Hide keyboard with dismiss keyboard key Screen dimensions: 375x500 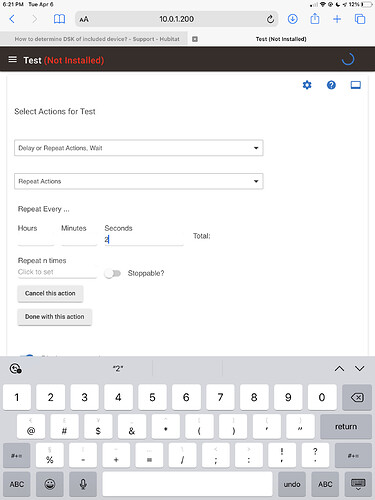tap(358, 484)
